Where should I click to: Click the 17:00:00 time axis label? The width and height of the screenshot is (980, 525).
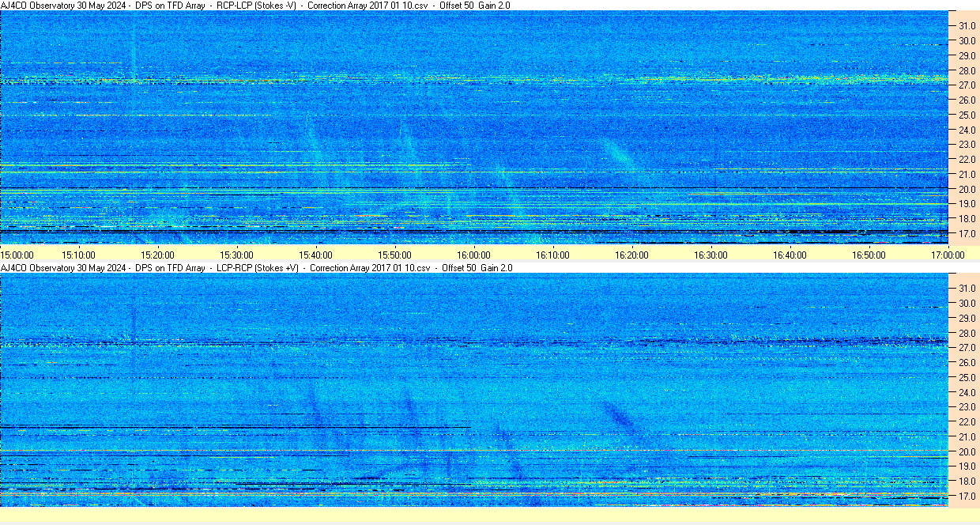(948, 255)
